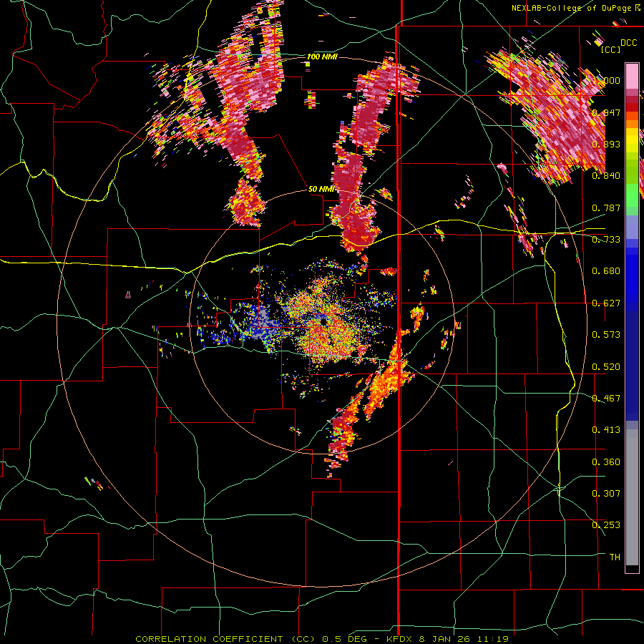Click the 0.787 scale value
644x644 pixels.
point(606,208)
